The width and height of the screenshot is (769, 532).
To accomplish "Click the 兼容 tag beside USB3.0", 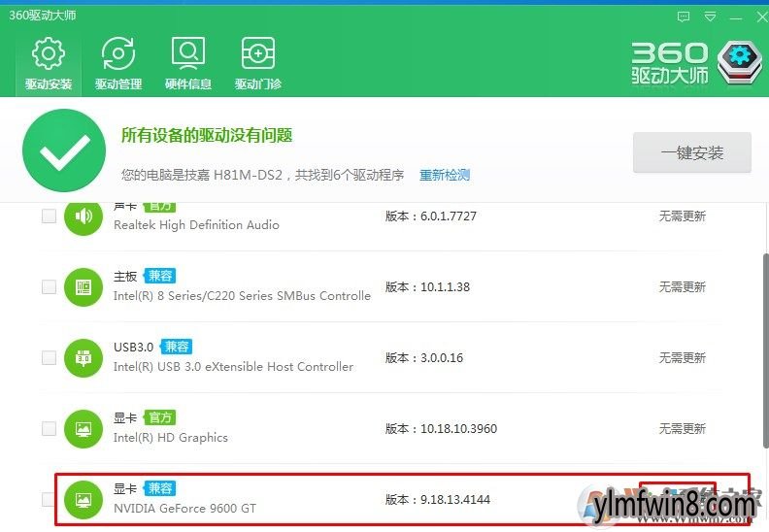I will [x=176, y=347].
